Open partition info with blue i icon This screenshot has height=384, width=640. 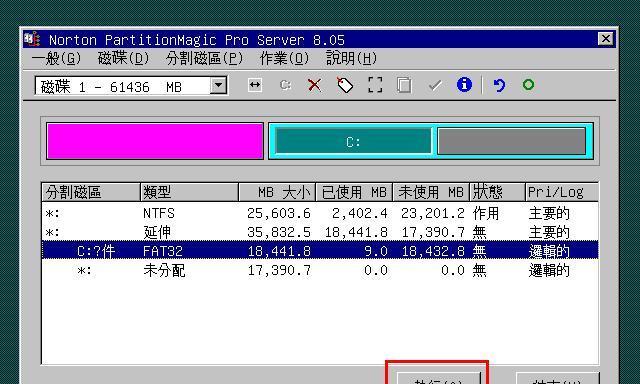click(464, 85)
